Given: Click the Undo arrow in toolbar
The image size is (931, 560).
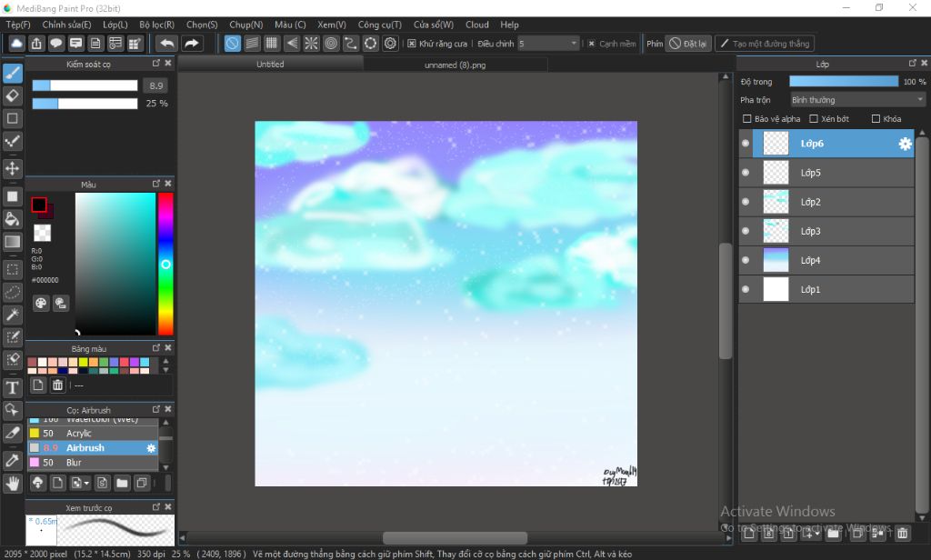Looking at the screenshot, I should (x=167, y=44).
